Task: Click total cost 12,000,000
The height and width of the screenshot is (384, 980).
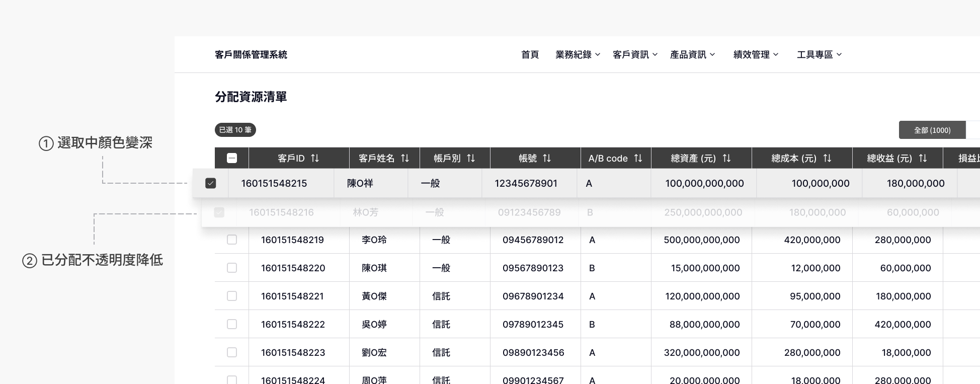Action: click(x=815, y=268)
